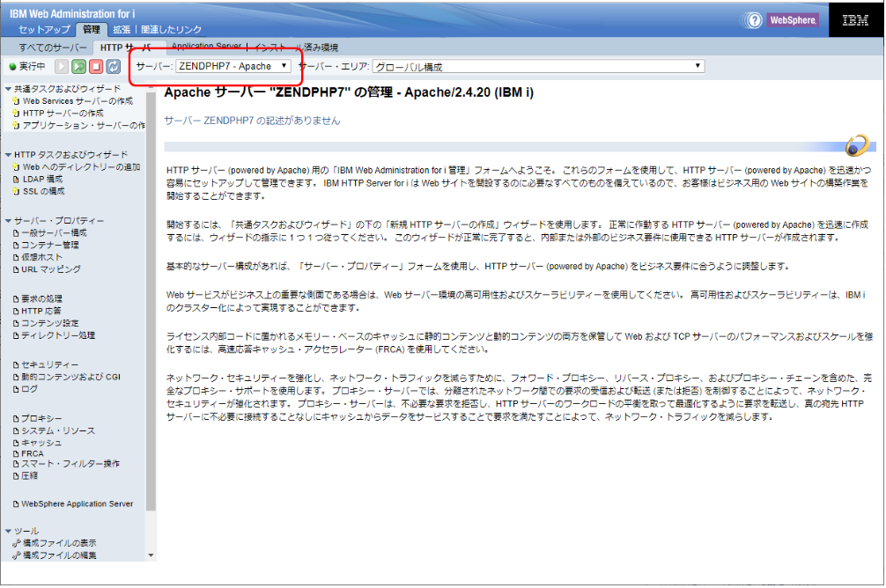Open the SSL の構成 link
The width and height of the screenshot is (886, 588).
click(43, 192)
